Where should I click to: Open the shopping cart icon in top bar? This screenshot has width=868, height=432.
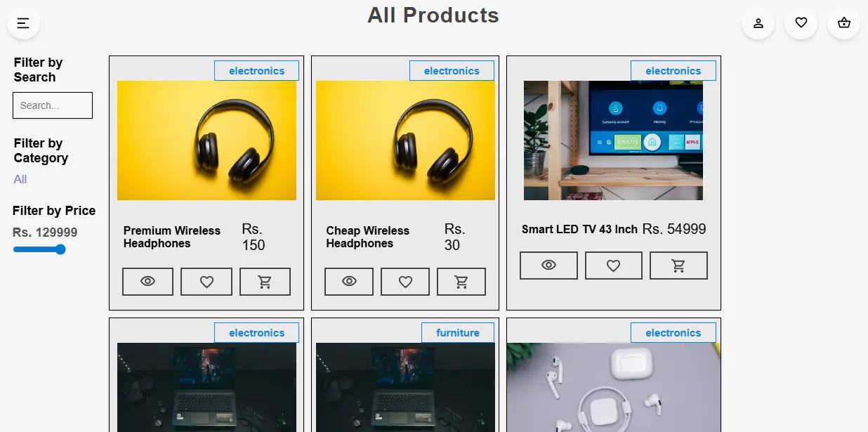pyautogui.click(x=843, y=22)
